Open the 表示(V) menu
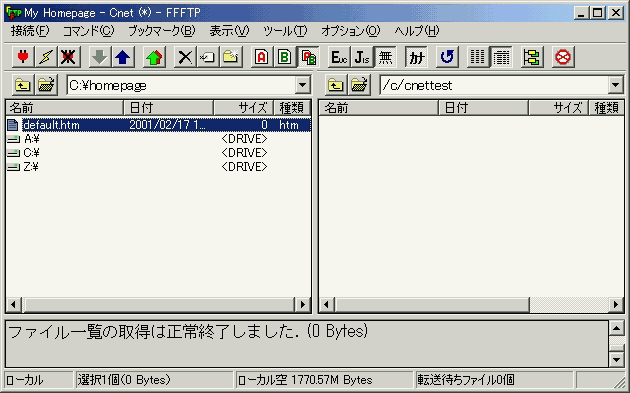 (229, 31)
